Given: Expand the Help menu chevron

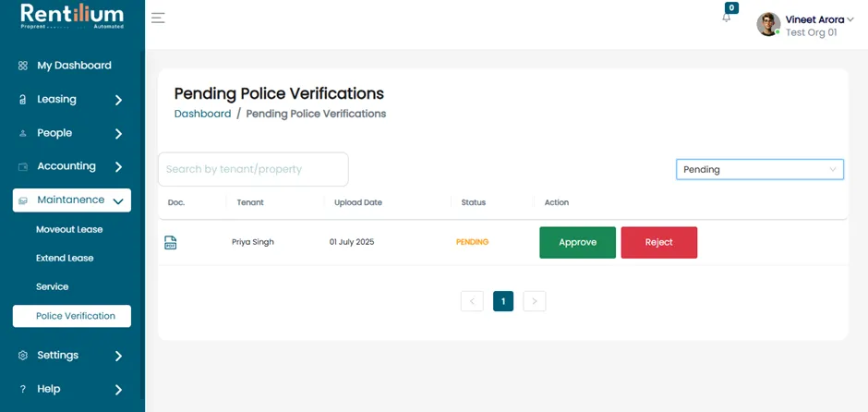Looking at the screenshot, I should [118, 390].
